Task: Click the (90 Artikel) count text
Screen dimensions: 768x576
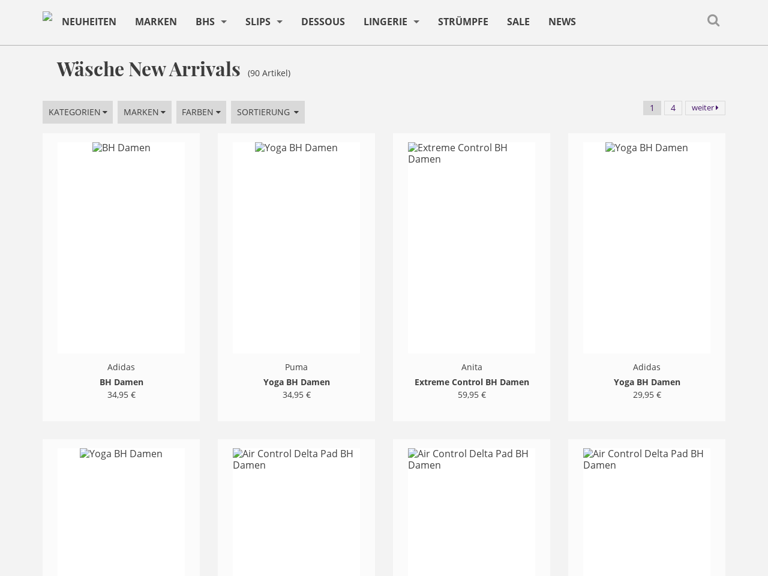Action: tap(269, 73)
